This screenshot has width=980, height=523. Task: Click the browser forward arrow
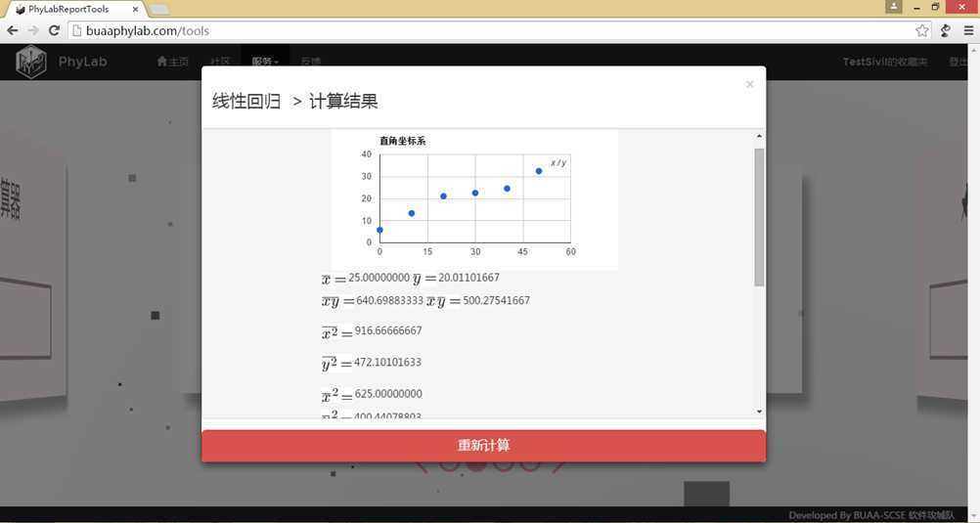pos(33,30)
